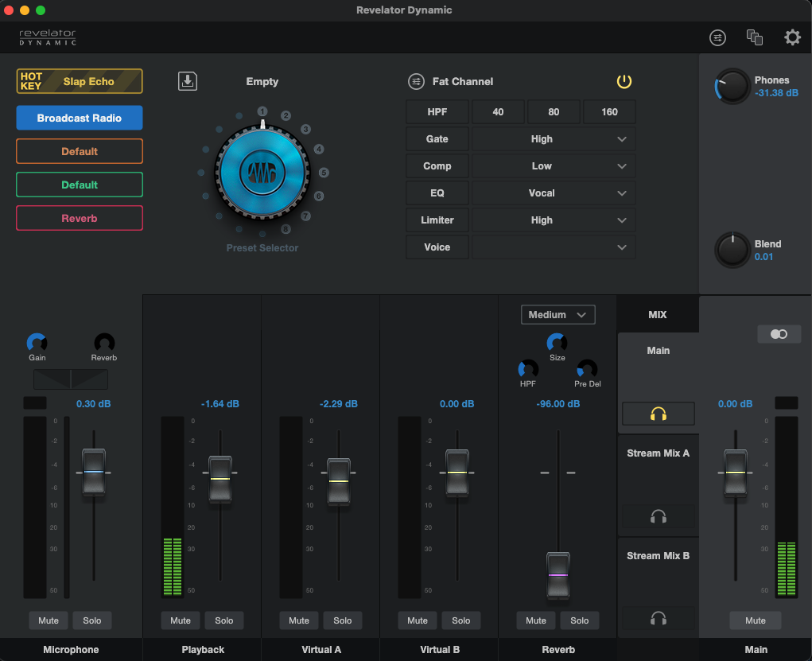Mute the Main output

click(x=755, y=620)
